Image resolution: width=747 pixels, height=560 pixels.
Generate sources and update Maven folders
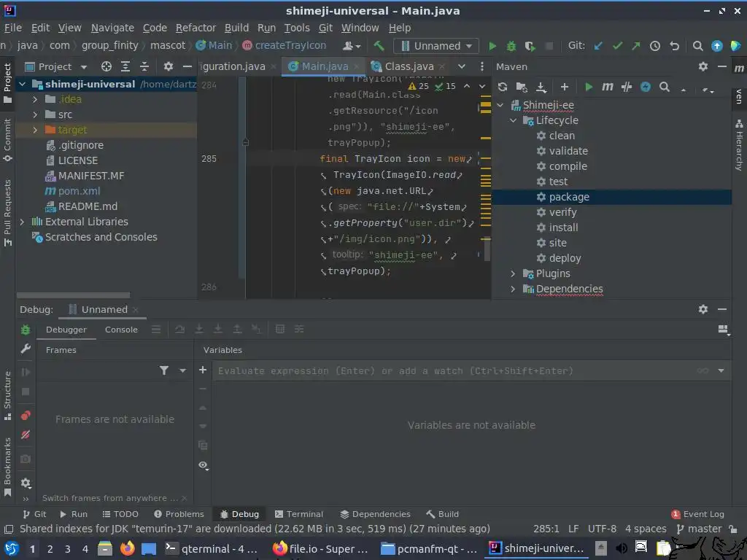pyautogui.click(x=522, y=87)
